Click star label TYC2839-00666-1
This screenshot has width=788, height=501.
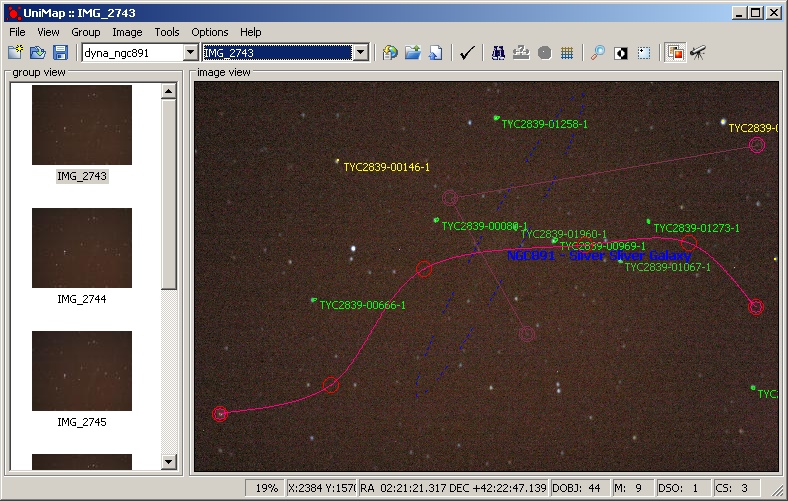pos(362,305)
